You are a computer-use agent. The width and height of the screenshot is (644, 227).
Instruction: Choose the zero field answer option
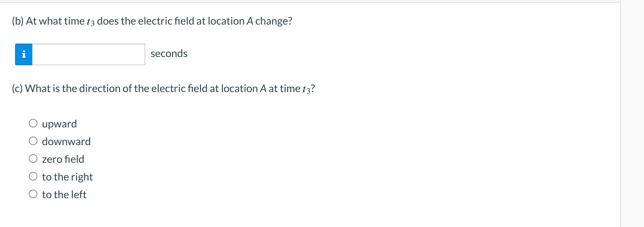[33, 158]
